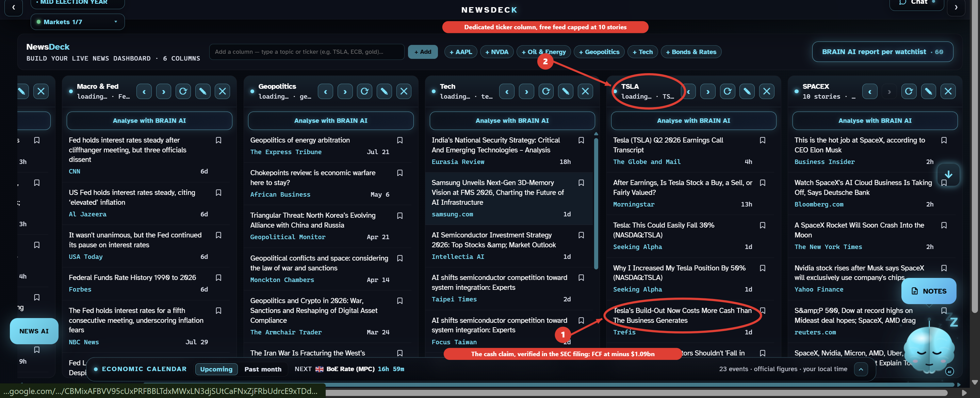Open Federal Funds Rate History Forbes story
Image resolution: width=980 pixels, height=398 pixels.
pyautogui.click(x=132, y=277)
